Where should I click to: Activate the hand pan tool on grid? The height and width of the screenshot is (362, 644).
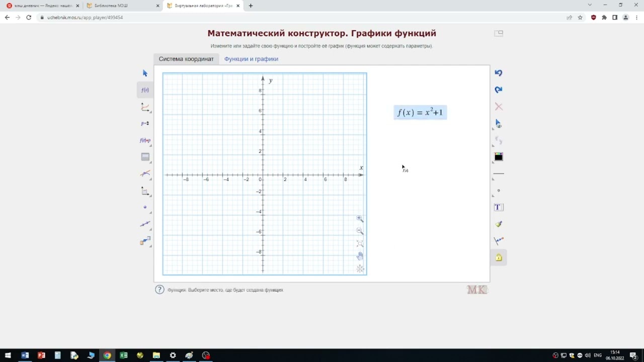click(x=360, y=256)
